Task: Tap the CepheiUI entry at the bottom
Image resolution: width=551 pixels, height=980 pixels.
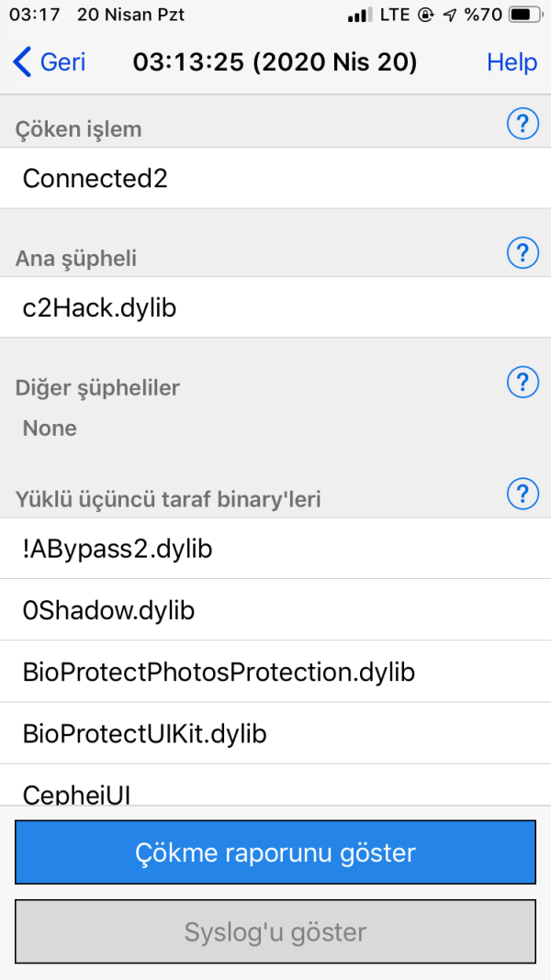Action: click(275, 790)
